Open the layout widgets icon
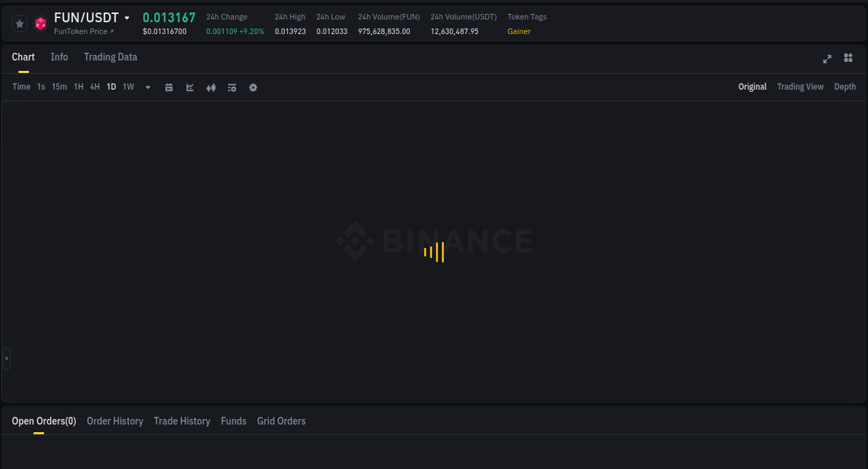The width and height of the screenshot is (868, 469). tap(848, 58)
